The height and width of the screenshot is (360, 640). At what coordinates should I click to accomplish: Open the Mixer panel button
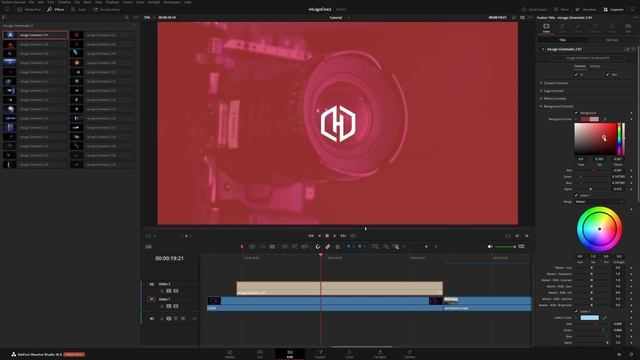[x=562, y=9]
